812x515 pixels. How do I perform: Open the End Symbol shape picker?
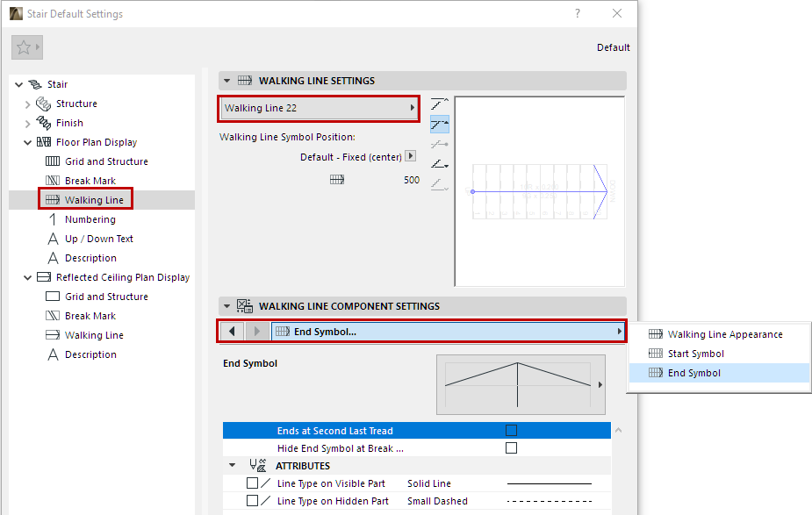pos(521,384)
